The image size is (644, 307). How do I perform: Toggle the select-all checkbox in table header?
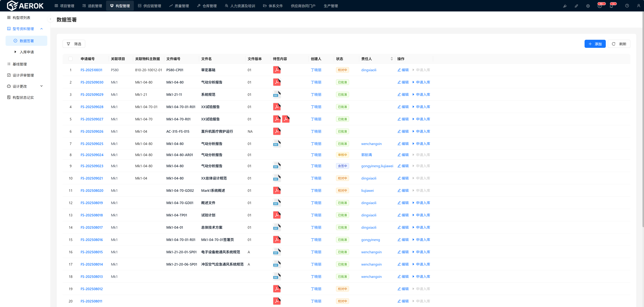(71, 59)
